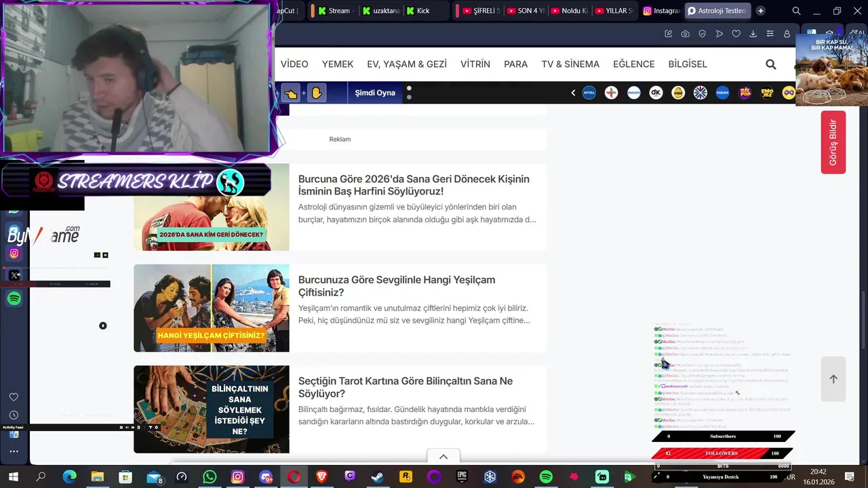The width and height of the screenshot is (868, 488).
Task: Open the BİLGİSEL menu item
Action: [688, 64]
